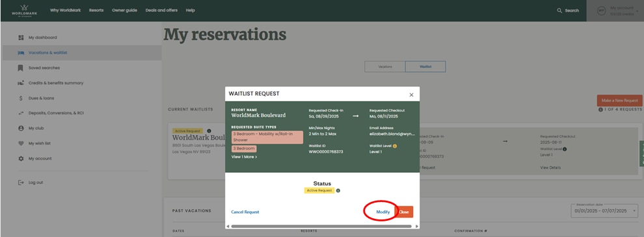The image size is (644, 237).
Task: Click the email address in dialog
Action: [x=392, y=134]
